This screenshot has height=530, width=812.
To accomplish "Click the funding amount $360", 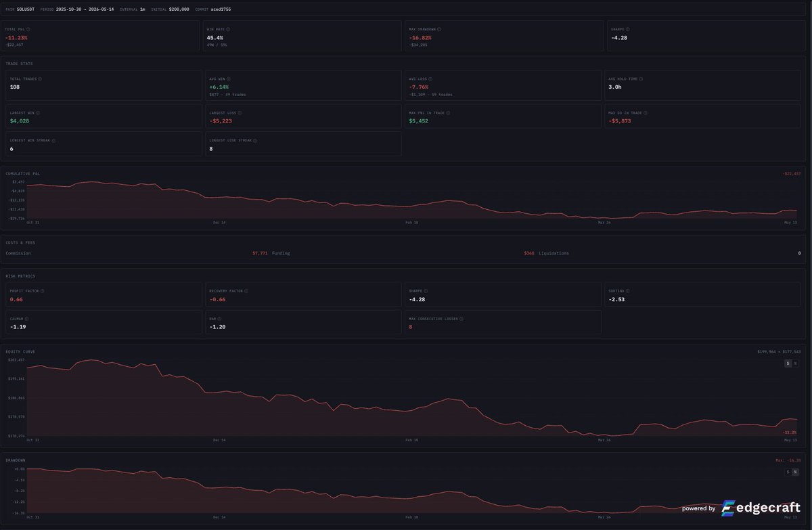I will (x=528, y=253).
